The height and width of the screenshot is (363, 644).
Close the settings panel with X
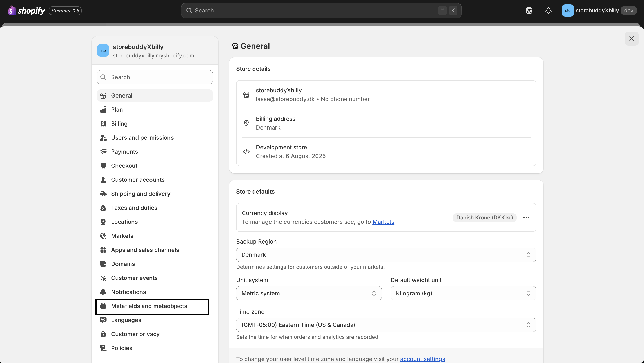(631, 38)
